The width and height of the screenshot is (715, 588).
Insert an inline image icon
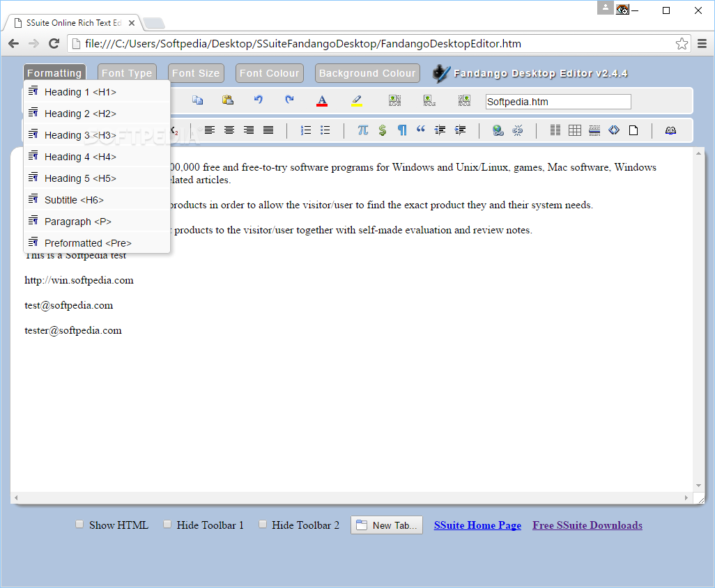pos(429,100)
